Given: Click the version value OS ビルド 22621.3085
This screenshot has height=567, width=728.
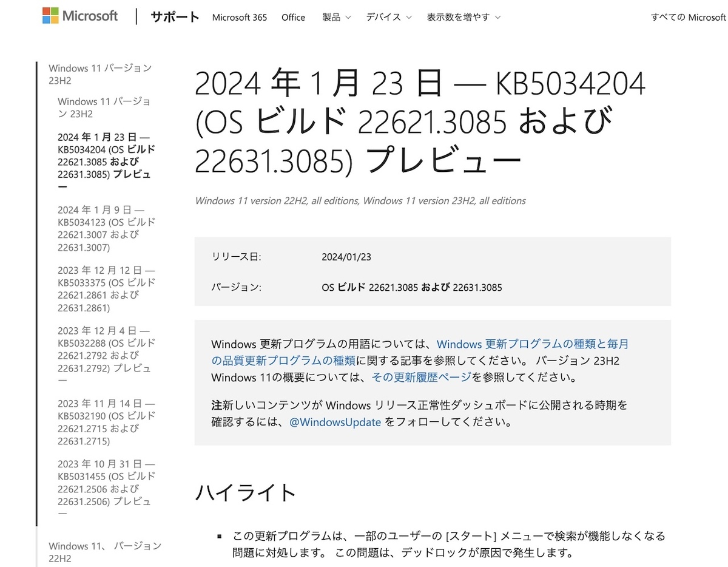Looking at the screenshot, I should point(412,287).
